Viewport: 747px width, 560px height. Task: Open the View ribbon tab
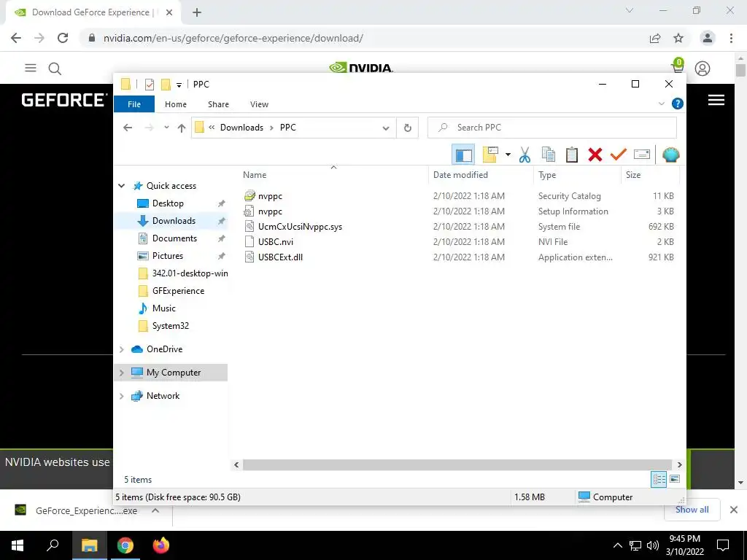(259, 104)
